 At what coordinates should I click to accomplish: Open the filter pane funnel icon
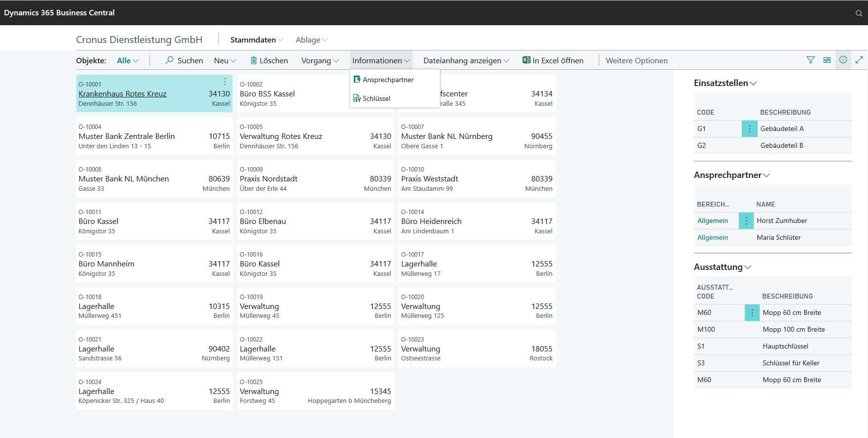point(811,60)
